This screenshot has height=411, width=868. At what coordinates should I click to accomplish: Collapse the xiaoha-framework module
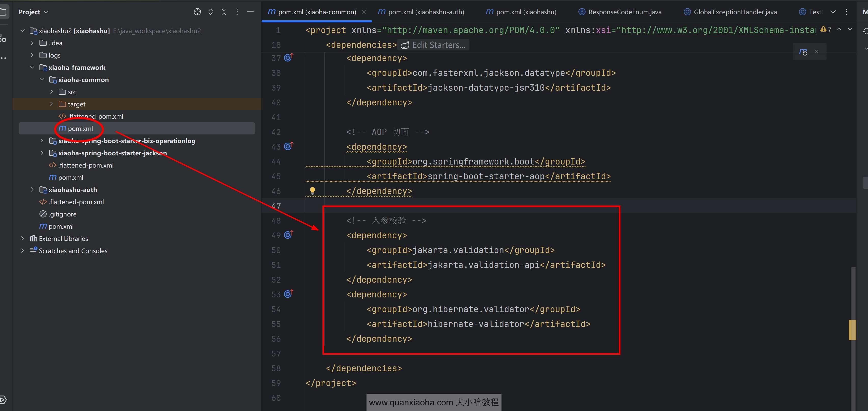pos(32,67)
